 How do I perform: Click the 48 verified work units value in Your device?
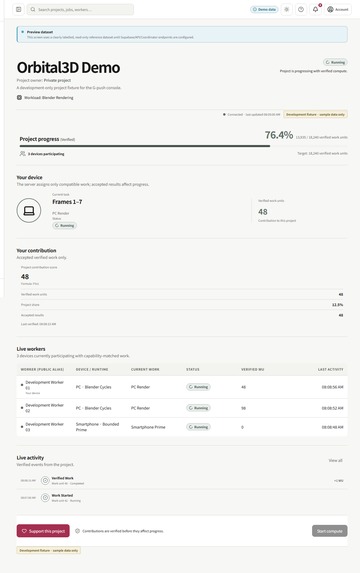coord(263,212)
